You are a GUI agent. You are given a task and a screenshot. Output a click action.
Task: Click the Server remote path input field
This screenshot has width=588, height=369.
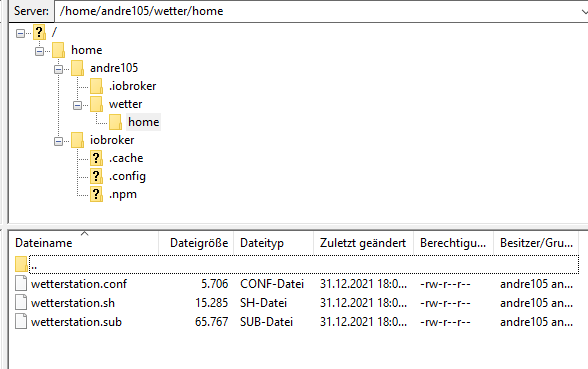(x=317, y=11)
